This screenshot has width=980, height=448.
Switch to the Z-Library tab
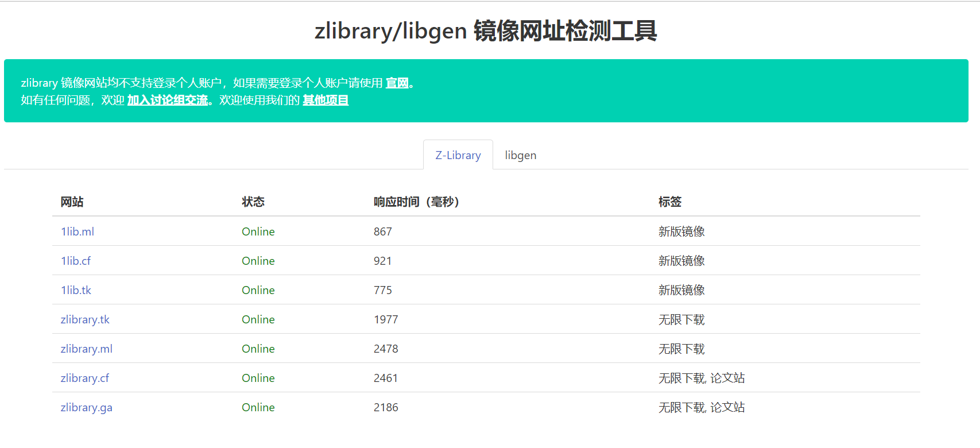(x=458, y=155)
